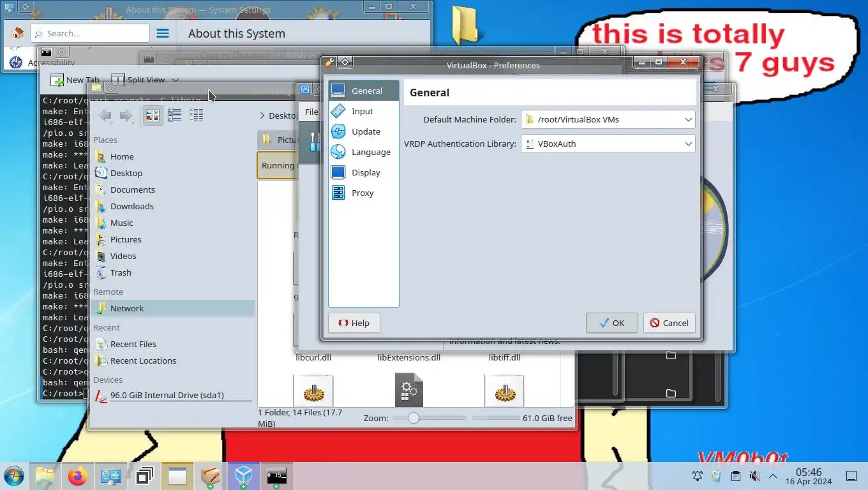Switch Dolphin to Compact view mode

[x=175, y=115]
